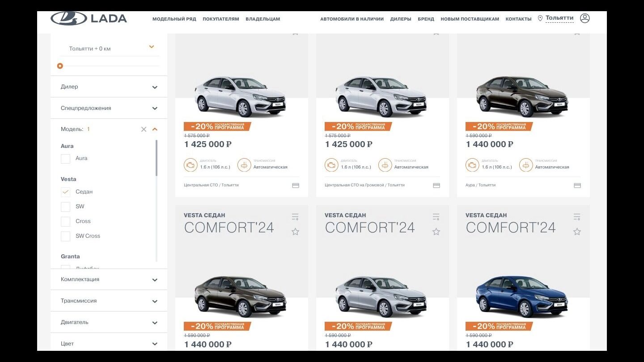Click the -20% badge on the blue Vesta card
Image resolution: width=644 pixels, height=362 pixels.
(x=499, y=326)
